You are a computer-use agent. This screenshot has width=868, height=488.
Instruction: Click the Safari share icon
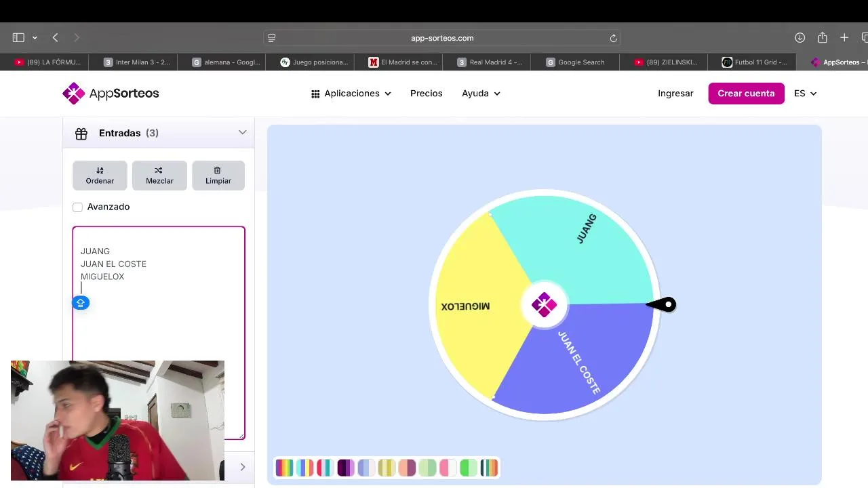(x=823, y=38)
